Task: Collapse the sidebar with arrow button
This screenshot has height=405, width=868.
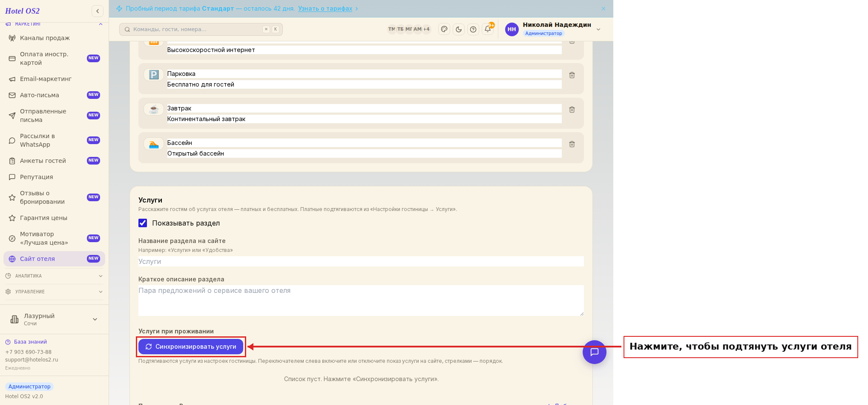Action: click(98, 11)
